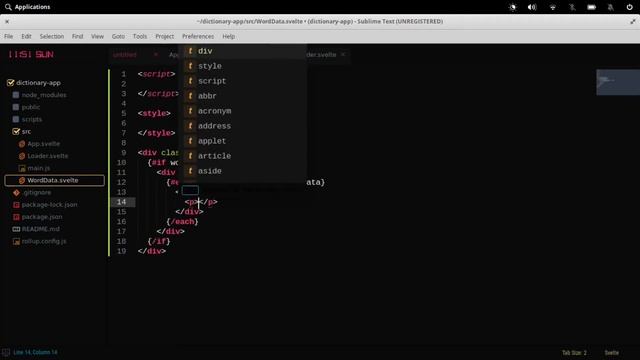Open the Project menu
The width and height of the screenshot is (640, 360).
coord(164,36)
